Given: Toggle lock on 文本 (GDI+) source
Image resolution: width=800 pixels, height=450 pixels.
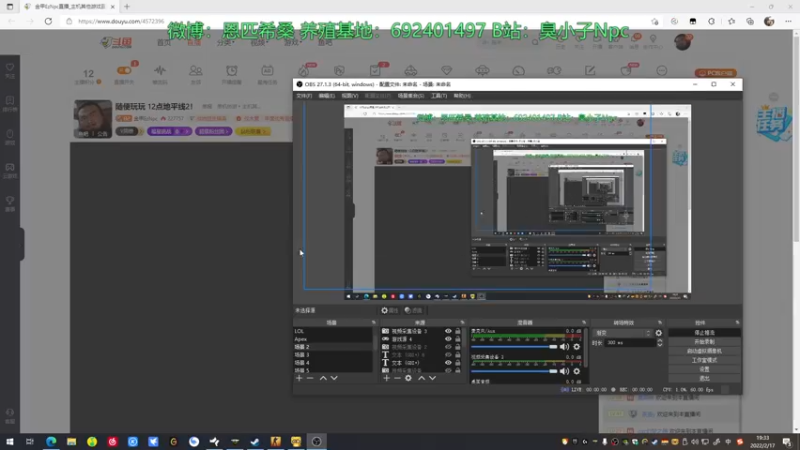Looking at the screenshot, I should pyautogui.click(x=458, y=363).
